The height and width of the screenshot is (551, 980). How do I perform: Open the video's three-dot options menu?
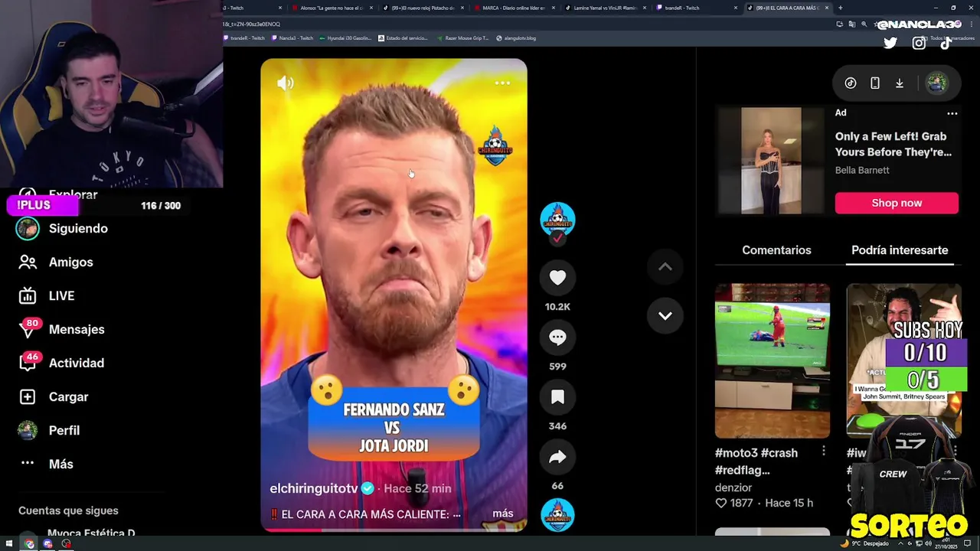click(502, 83)
